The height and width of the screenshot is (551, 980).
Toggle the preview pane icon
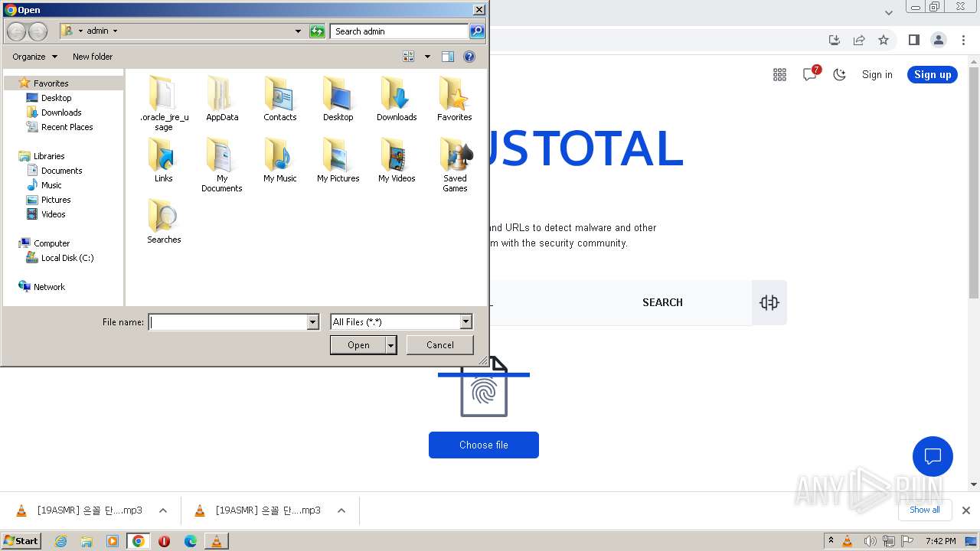pyautogui.click(x=448, y=57)
